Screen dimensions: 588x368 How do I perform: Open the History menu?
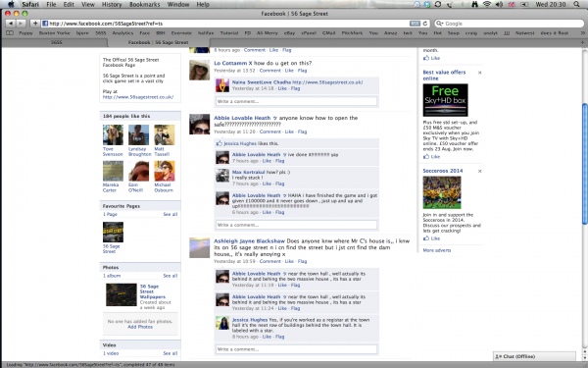point(112,4)
